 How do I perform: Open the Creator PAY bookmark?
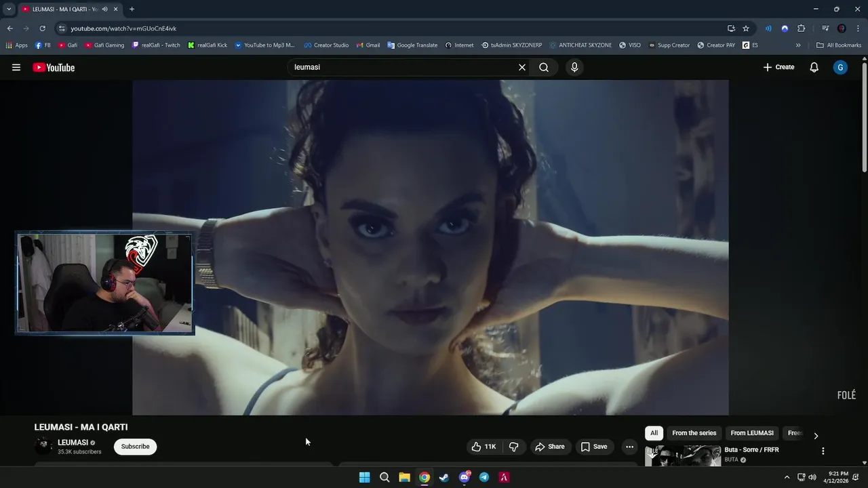point(716,45)
